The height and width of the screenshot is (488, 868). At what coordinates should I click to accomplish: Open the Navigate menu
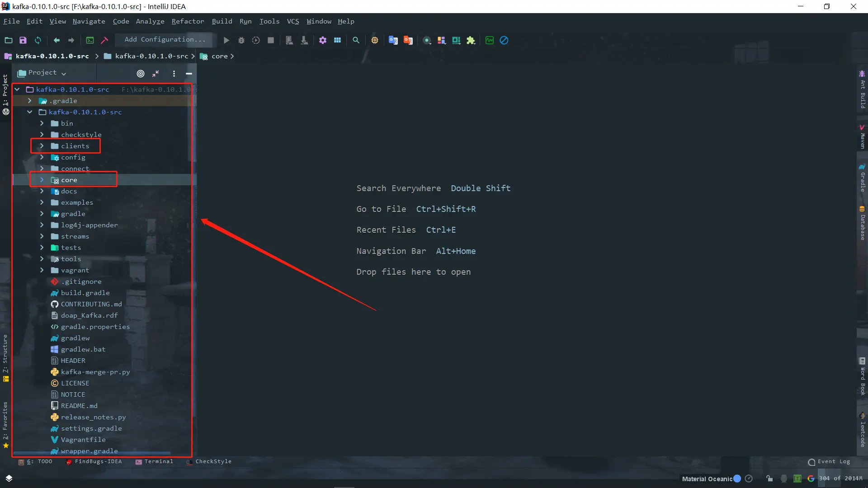click(89, 21)
